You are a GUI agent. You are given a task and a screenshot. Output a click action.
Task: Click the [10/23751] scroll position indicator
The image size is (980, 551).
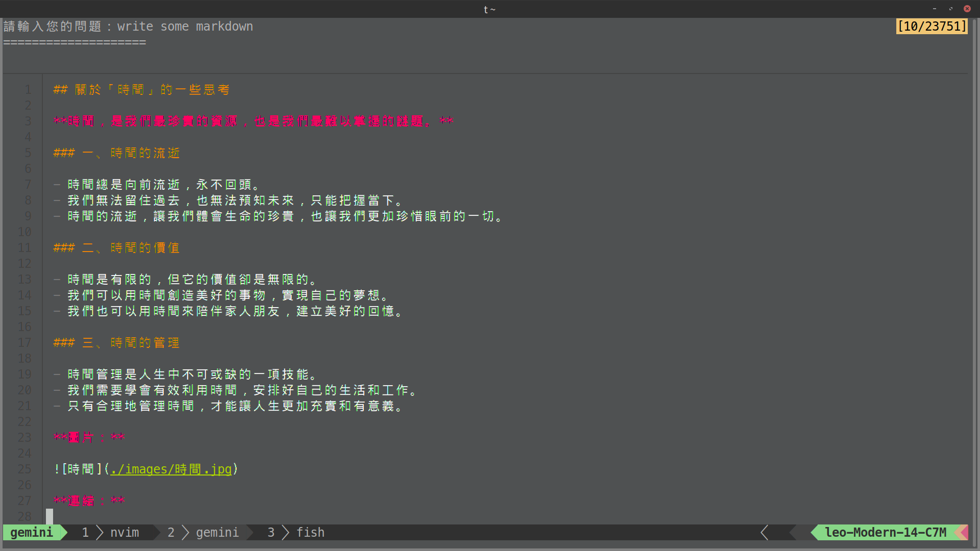coord(932,26)
